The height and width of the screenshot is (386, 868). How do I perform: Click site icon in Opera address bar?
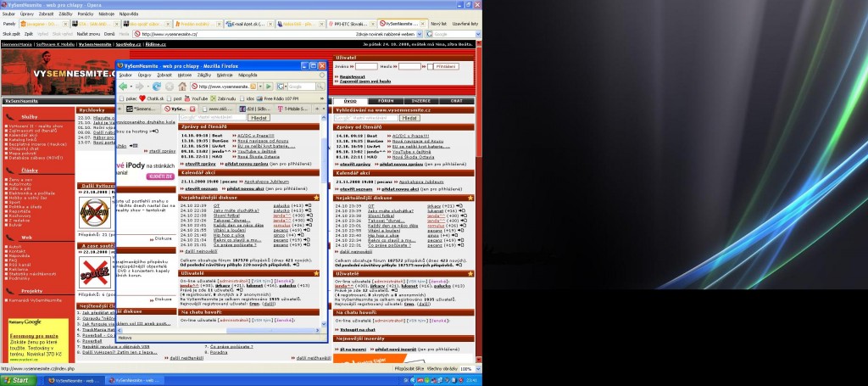(137, 34)
